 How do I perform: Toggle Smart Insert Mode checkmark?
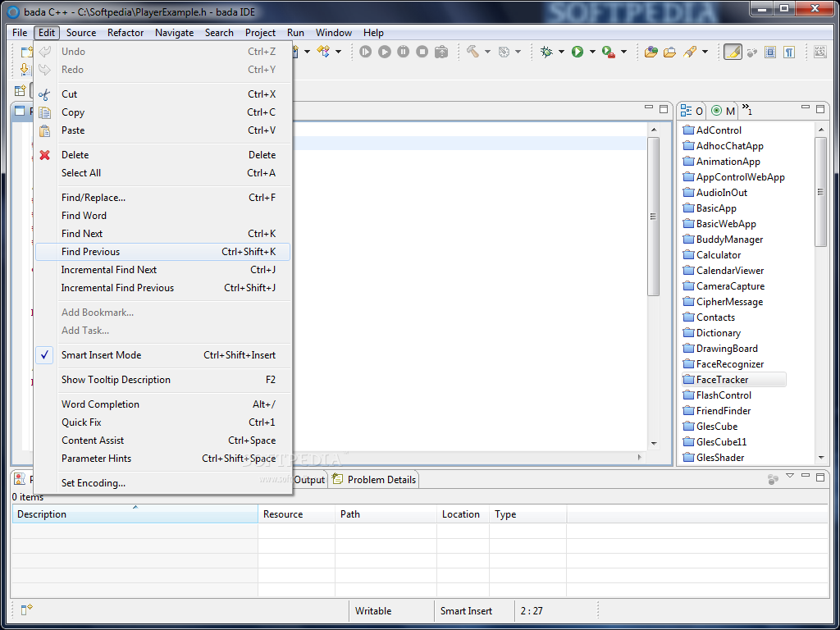pyautogui.click(x=44, y=355)
